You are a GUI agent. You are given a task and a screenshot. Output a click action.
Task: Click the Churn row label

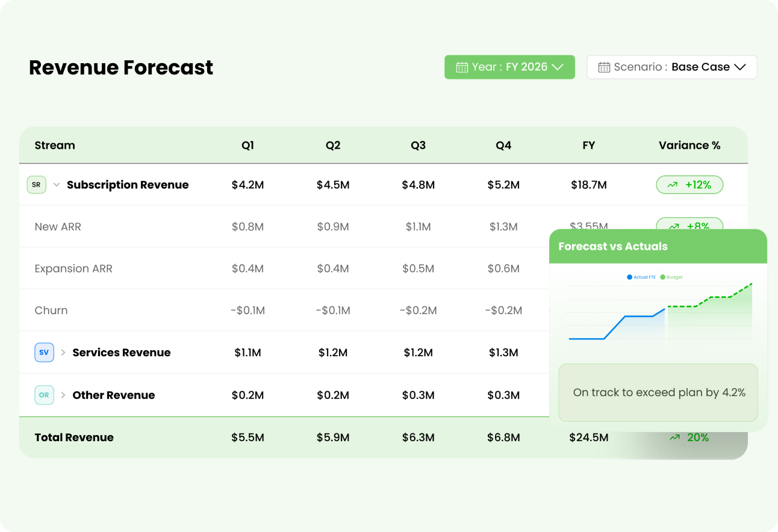pos(51,311)
